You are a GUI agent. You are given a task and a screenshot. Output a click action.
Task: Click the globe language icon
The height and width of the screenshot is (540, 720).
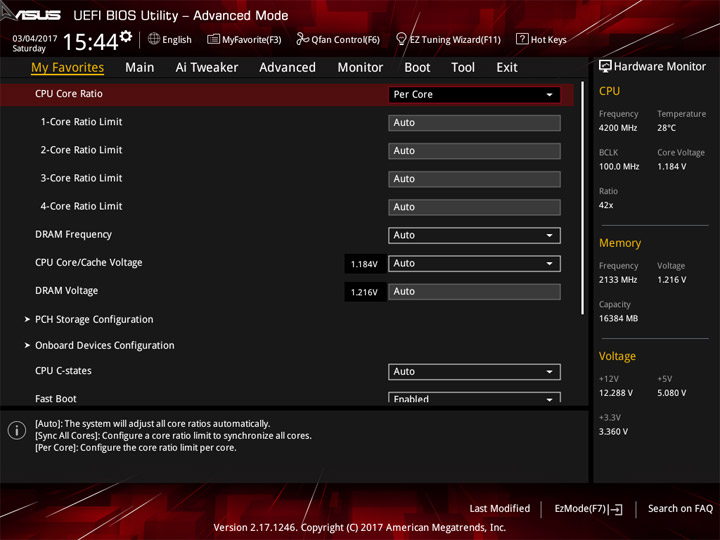coord(154,39)
